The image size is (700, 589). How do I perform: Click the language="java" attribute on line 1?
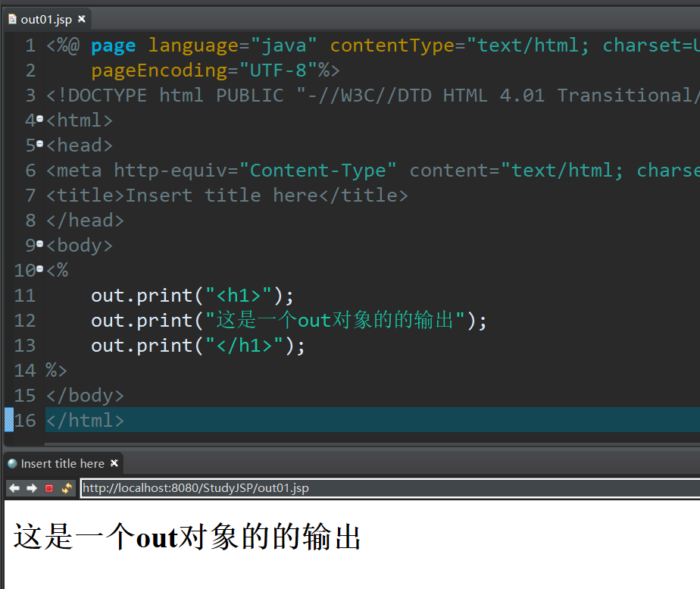point(232,45)
